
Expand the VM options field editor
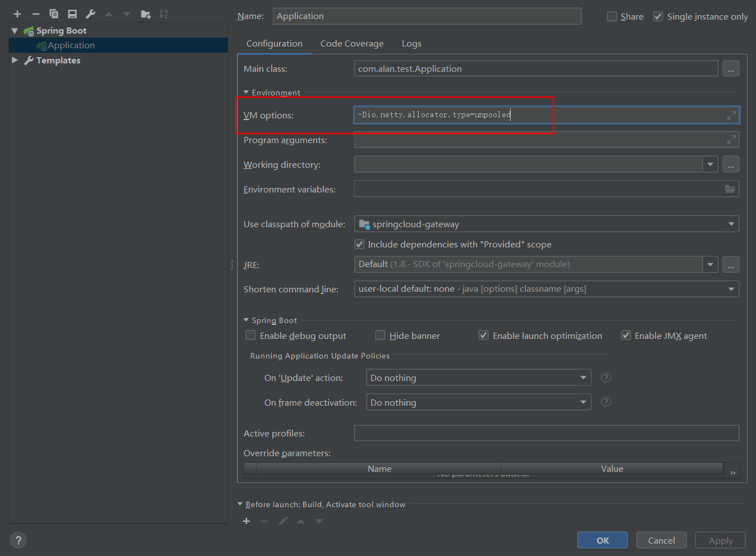(731, 115)
